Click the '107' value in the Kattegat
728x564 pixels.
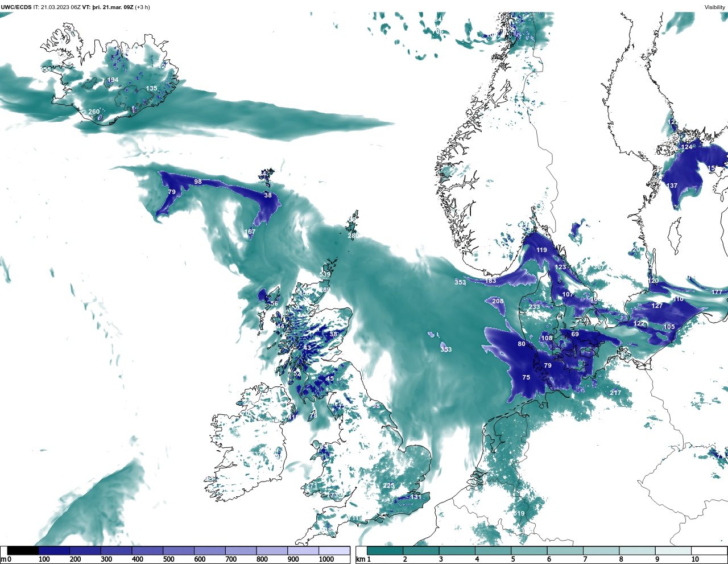(x=568, y=294)
